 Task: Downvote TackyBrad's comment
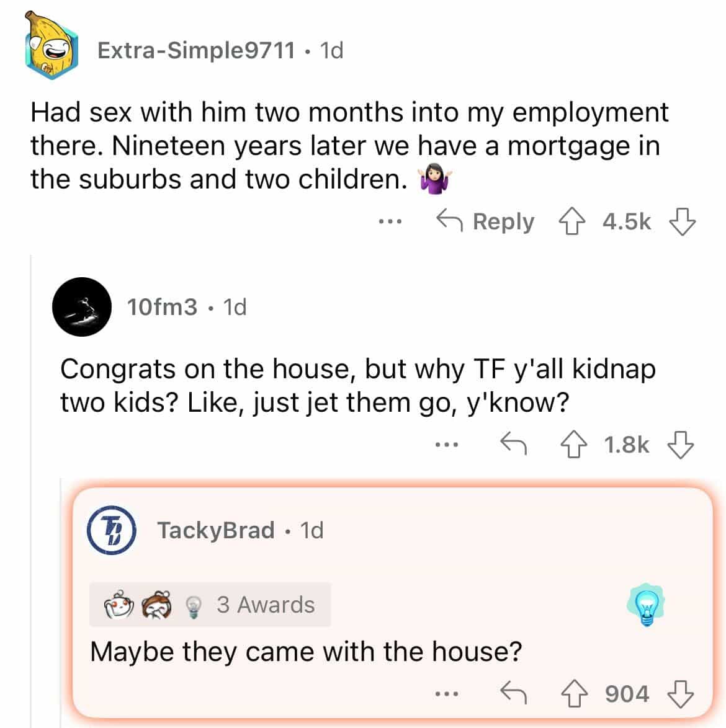[680, 693]
